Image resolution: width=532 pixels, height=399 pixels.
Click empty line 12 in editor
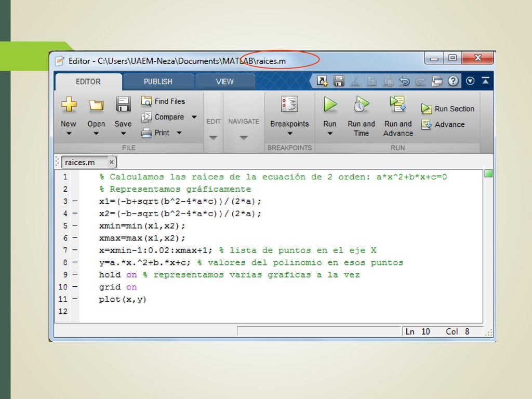point(281,312)
